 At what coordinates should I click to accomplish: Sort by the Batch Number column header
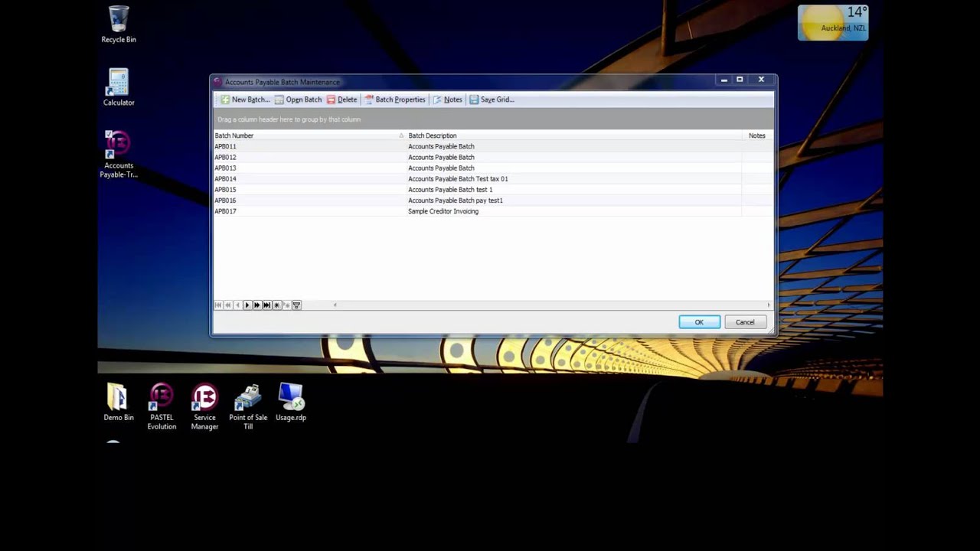coord(309,135)
